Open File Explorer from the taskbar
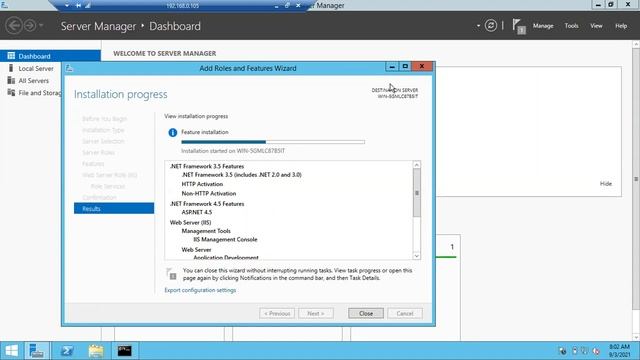This screenshot has width=640, height=360. [x=96, y=351]
